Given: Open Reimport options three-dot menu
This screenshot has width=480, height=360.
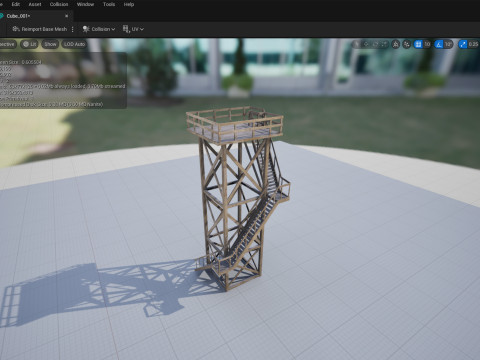Looking at the screenshot, I should [73, 29].
